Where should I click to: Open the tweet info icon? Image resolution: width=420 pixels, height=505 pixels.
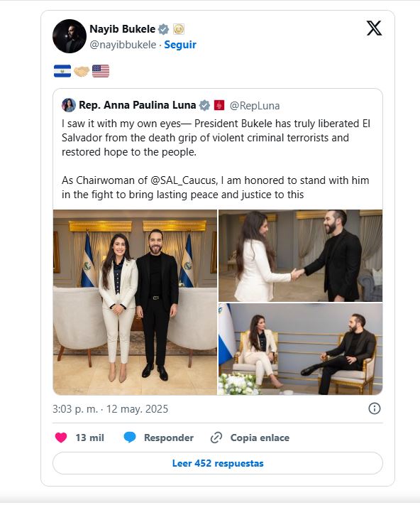tap(374, 408)
